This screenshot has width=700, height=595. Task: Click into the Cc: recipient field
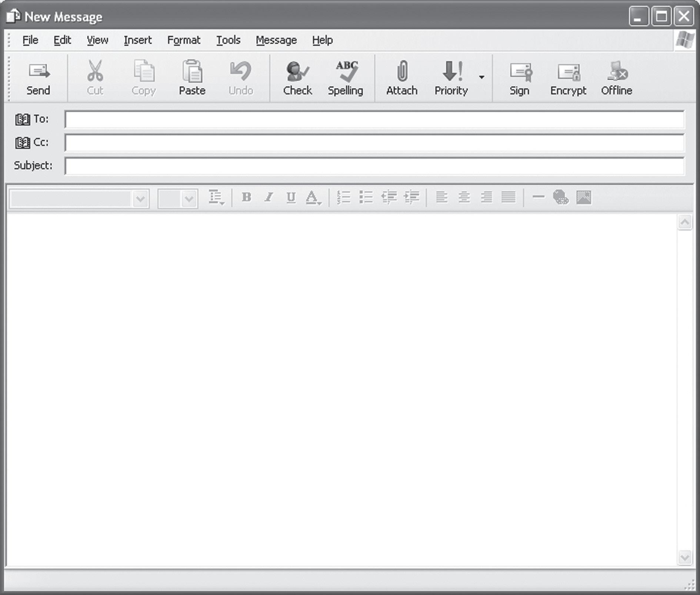pyautogui.click(x=374, y=143)
